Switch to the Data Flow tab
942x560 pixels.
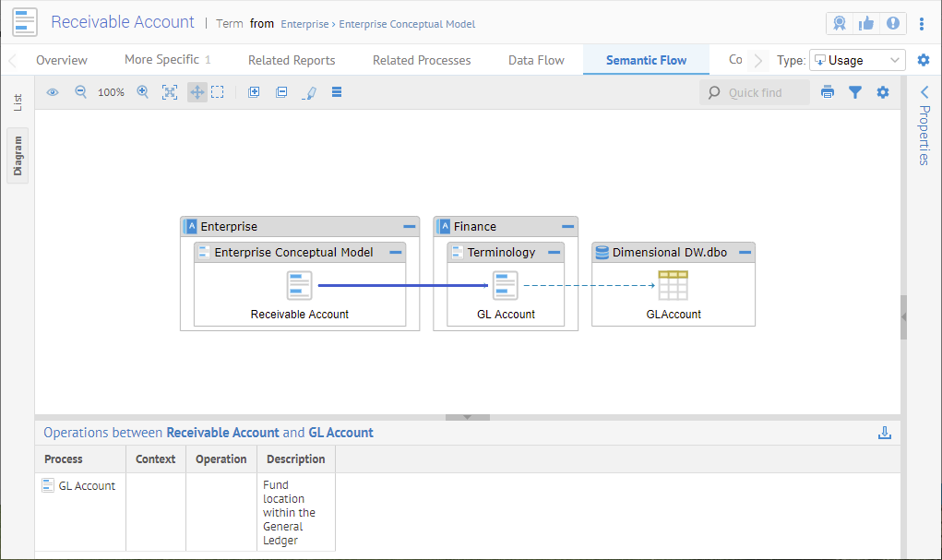tap(536, 60)
